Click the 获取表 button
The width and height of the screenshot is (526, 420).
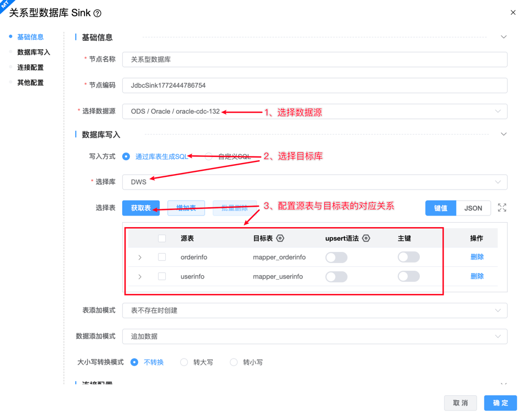pyautogui.click(x=141, y=208)
